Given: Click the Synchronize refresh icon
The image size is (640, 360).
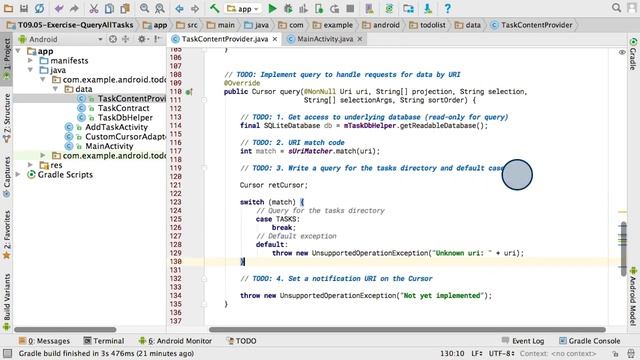Looking at the screenshot, I should tap(39, 8).
